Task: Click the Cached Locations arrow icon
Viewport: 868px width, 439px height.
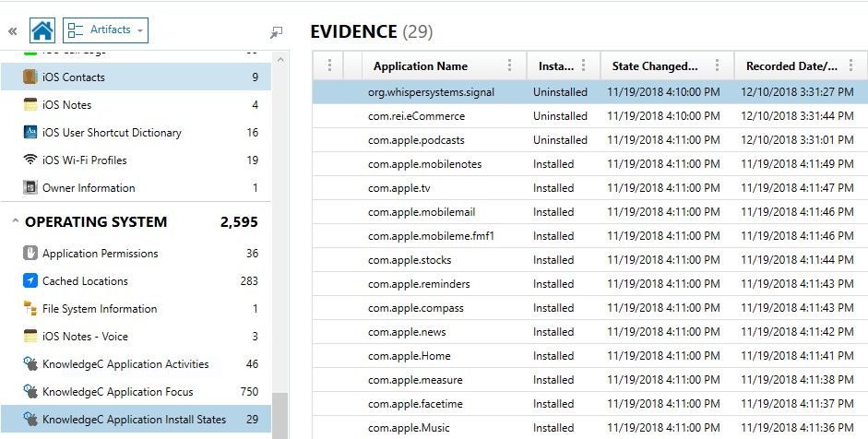Action: click(x=30, y=280)
